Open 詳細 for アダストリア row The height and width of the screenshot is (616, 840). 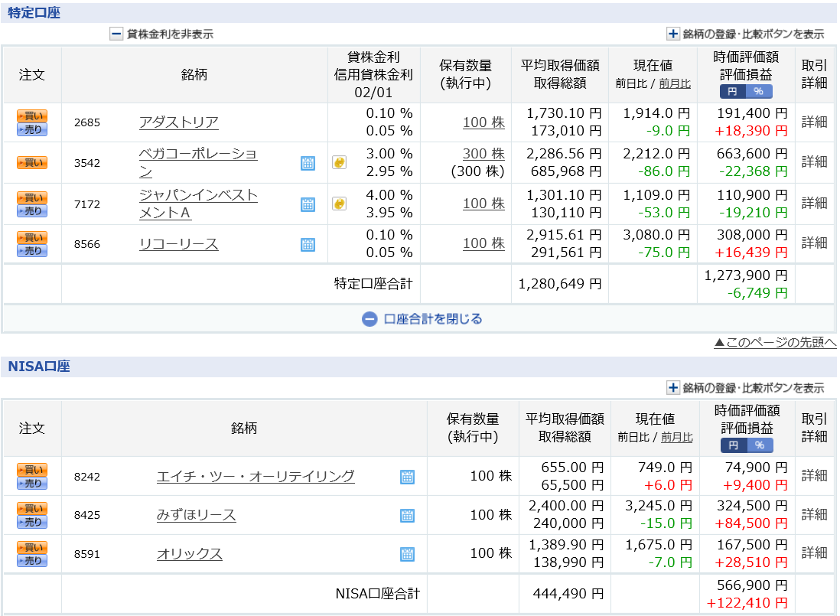tap(814, 122)
